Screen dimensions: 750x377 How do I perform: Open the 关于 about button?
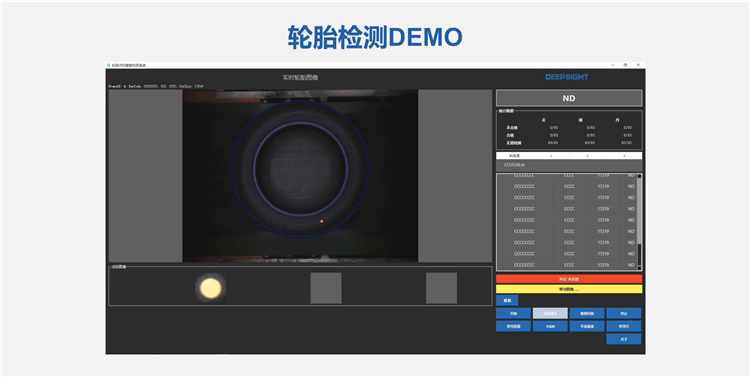tap(624, 339)
